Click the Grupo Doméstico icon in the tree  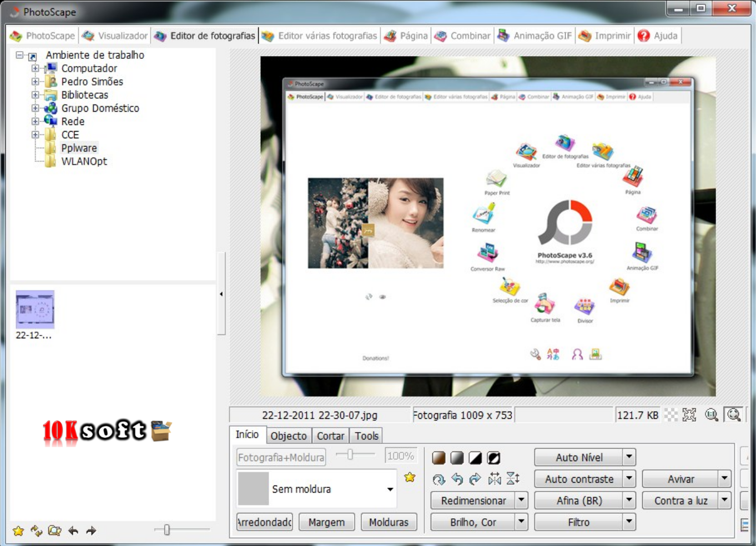(x=51, y=108)
